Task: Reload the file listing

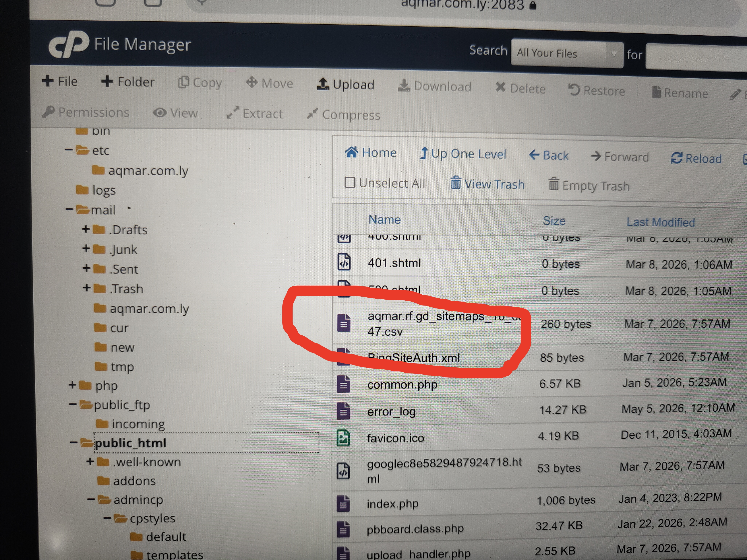Action: coord(696,158)
